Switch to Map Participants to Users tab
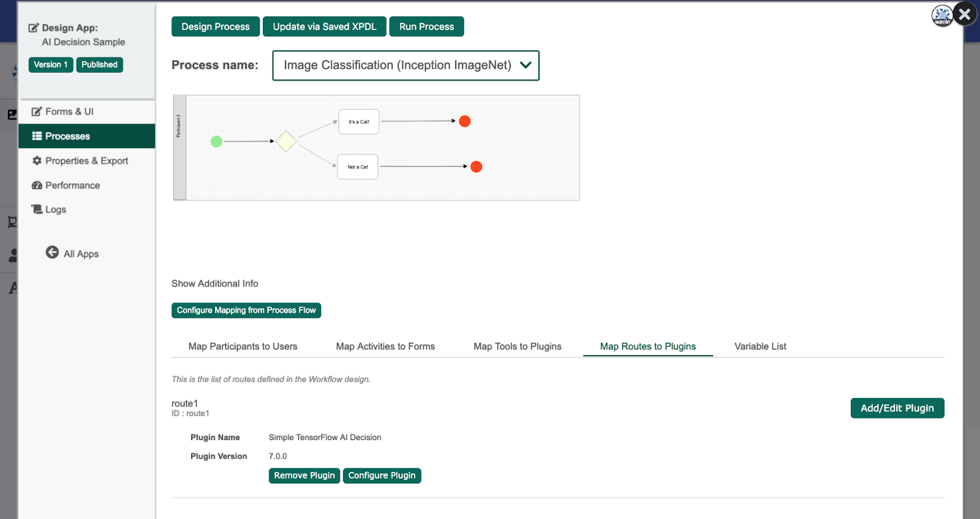The height and width of the screenshot is (519, 980). click(243, 346)
